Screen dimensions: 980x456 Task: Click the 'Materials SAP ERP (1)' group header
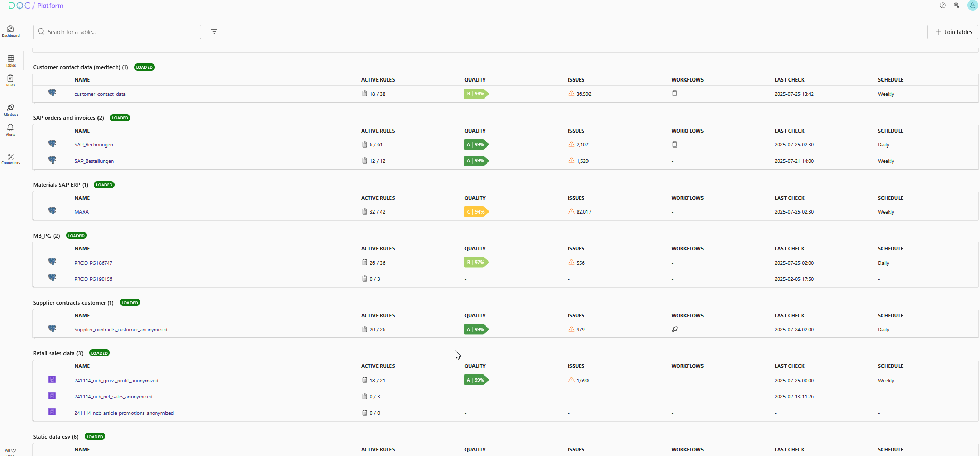[60, 185]
